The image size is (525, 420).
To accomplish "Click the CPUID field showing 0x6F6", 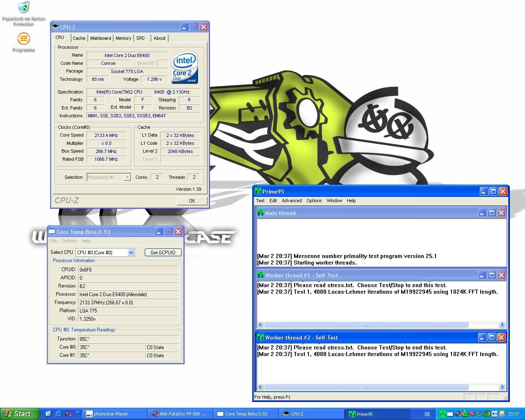I will pos(128,269).
